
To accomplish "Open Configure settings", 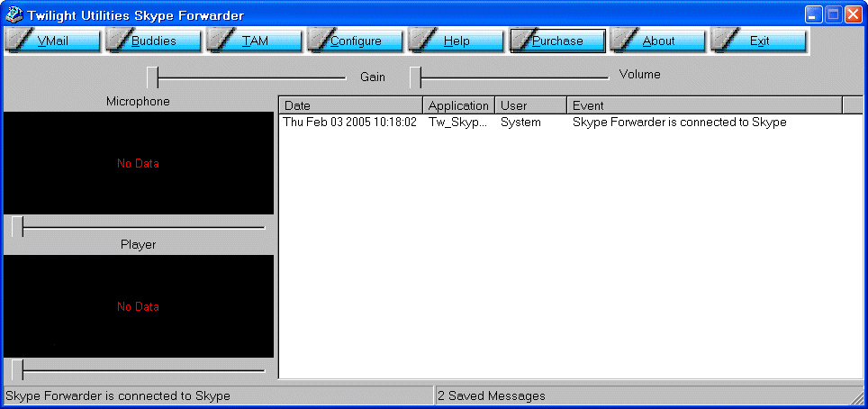I will [356, 41].
